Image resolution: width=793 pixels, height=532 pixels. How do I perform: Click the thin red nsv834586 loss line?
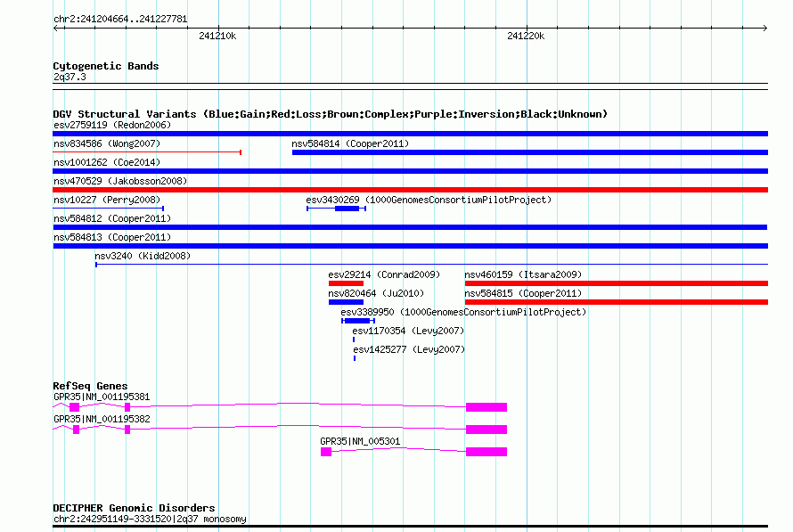click(x=147, y=152)
